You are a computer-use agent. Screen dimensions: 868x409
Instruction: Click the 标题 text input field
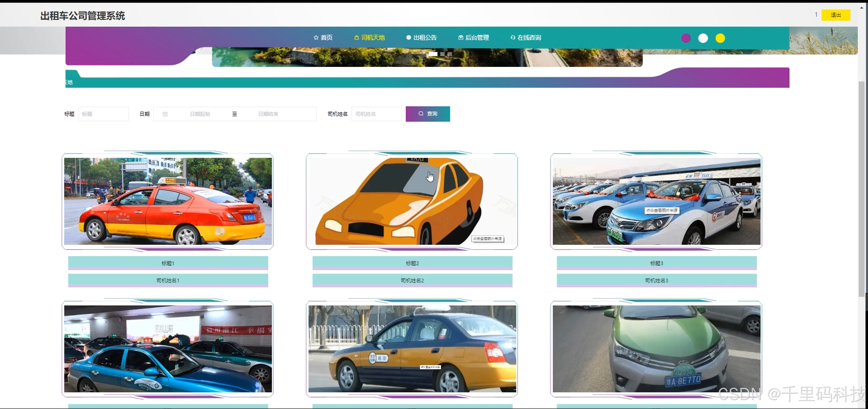pos(103,114)
